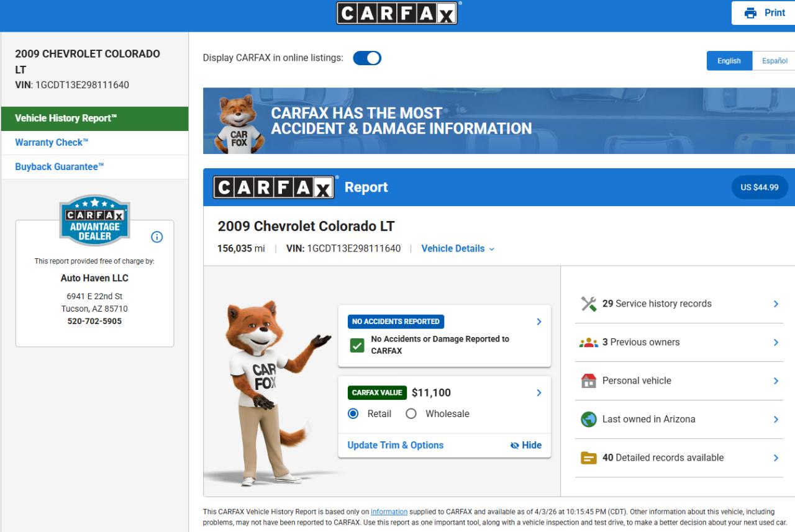Click the Advantage Dealer info icon

(x=157, y=237)
